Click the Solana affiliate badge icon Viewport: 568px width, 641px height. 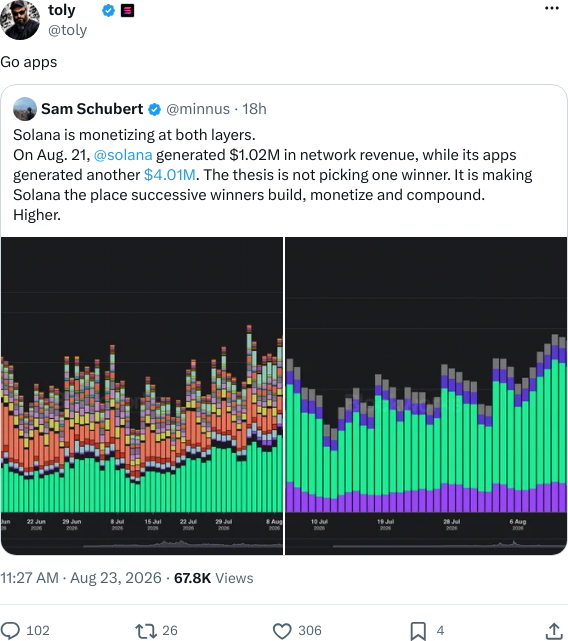[128, 11]
